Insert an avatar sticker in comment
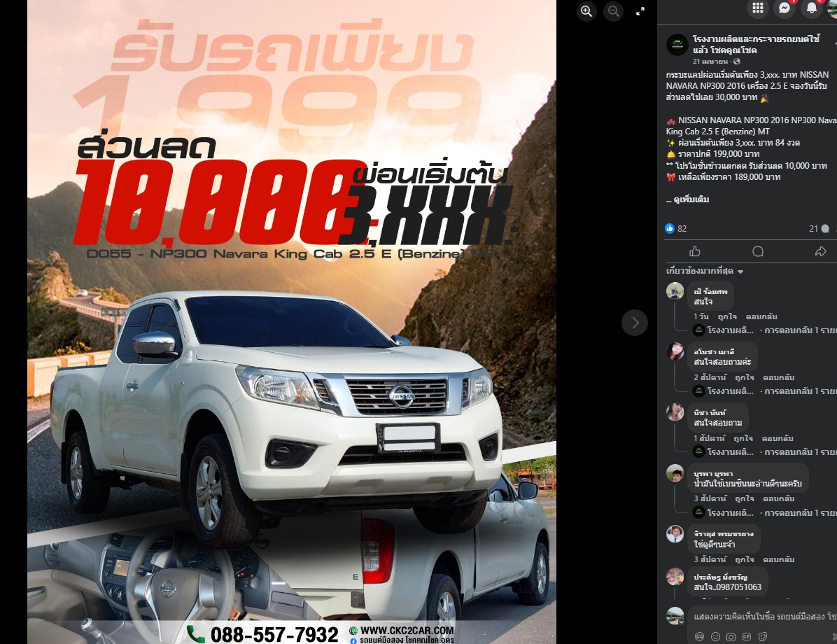 pos(699,636)
